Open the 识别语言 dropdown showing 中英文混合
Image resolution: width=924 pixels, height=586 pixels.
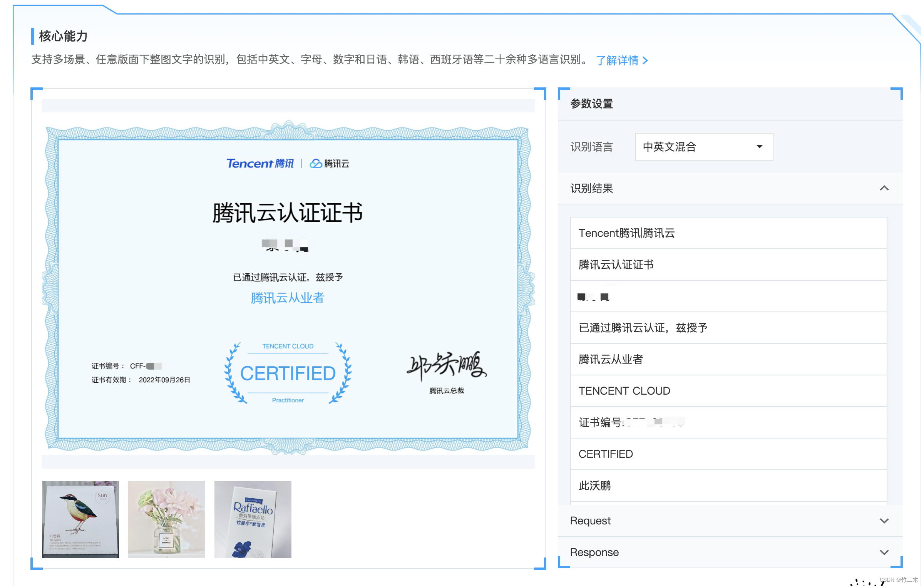click(x=704, y=147)
